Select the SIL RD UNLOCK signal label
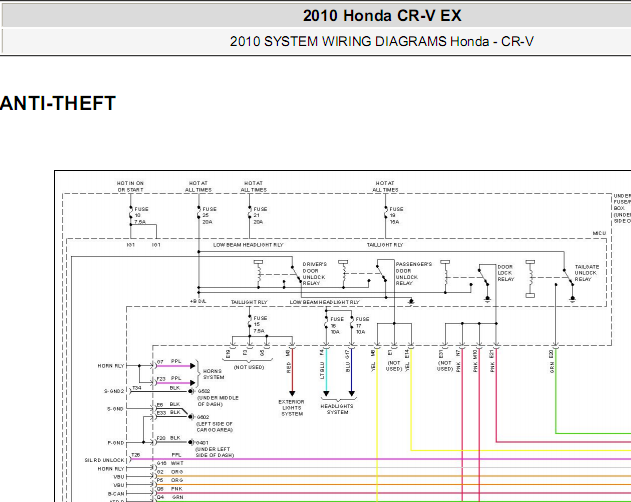631x502 pixels. click(105, 460)
